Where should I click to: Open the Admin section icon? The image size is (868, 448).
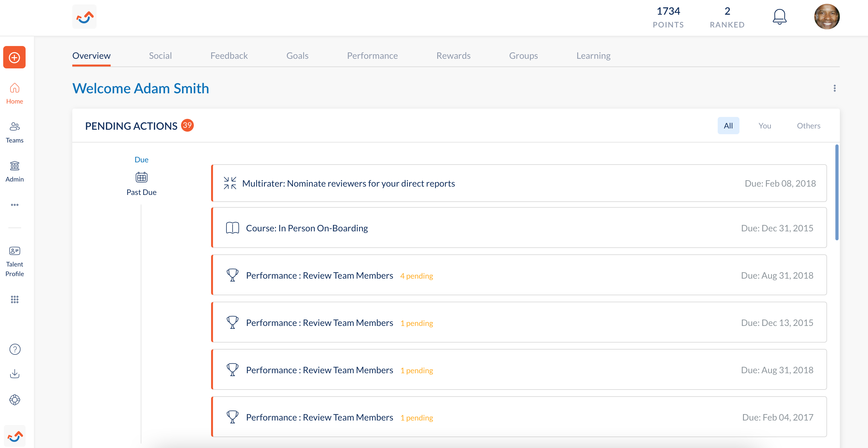[14, 171]
